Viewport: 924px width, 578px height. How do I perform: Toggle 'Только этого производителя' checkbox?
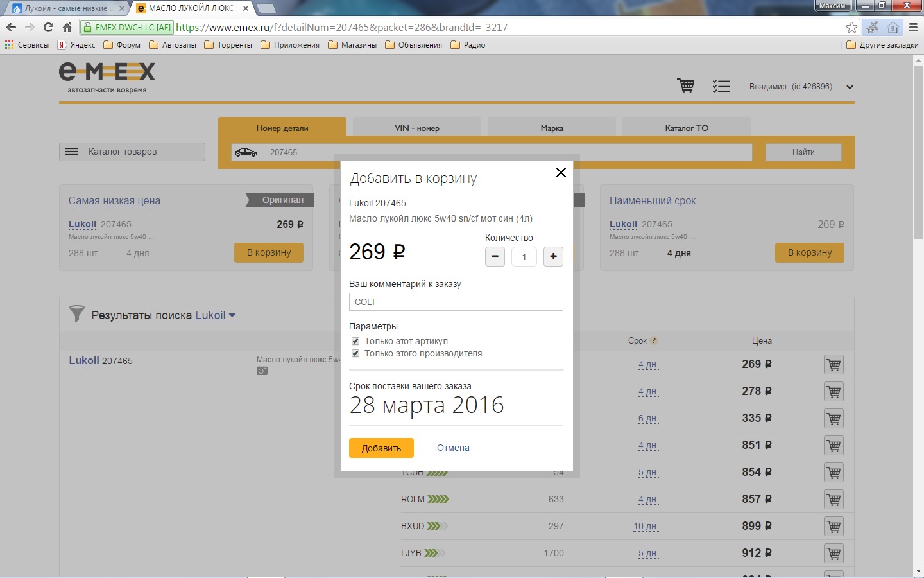coord(355,353)
